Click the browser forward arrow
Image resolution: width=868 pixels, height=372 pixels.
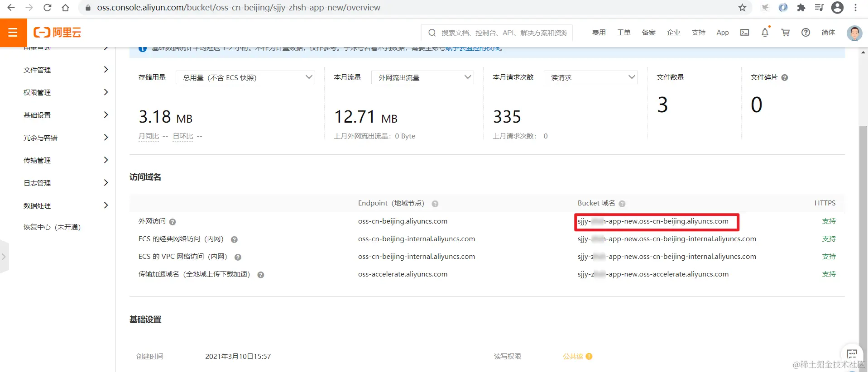click(29, 8)
